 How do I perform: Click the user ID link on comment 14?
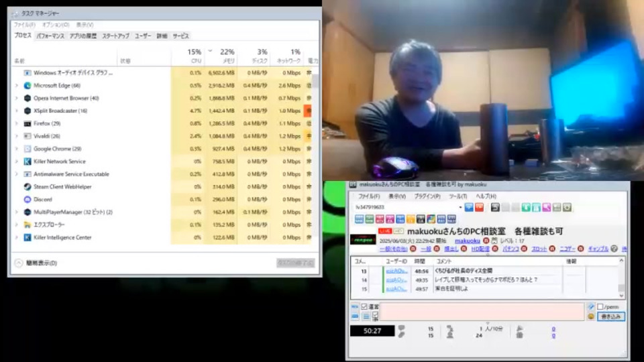(x=396, y=280)
